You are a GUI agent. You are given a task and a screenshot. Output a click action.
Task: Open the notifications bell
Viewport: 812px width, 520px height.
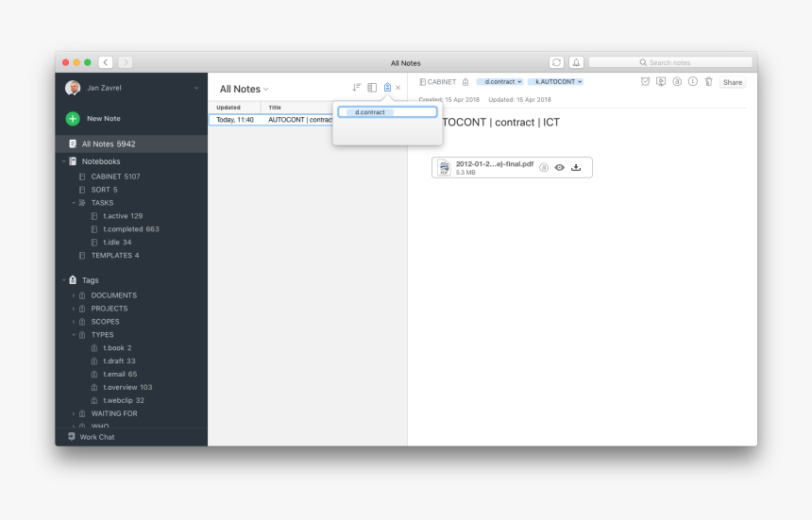coord(576,62)
